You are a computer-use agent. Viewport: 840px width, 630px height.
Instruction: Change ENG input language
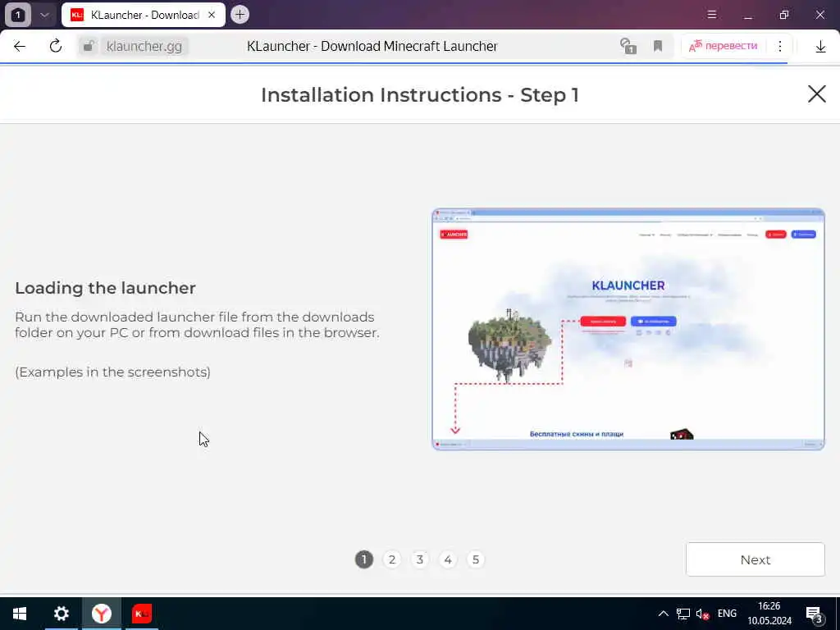click(727, 614)
